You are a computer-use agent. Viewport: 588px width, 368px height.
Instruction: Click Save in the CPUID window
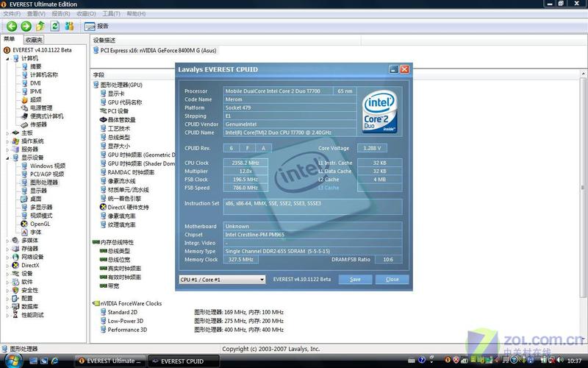tap(355, 280)
